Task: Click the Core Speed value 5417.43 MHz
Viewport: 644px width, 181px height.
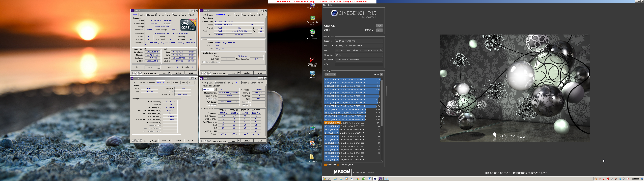Action: [152, 52]
